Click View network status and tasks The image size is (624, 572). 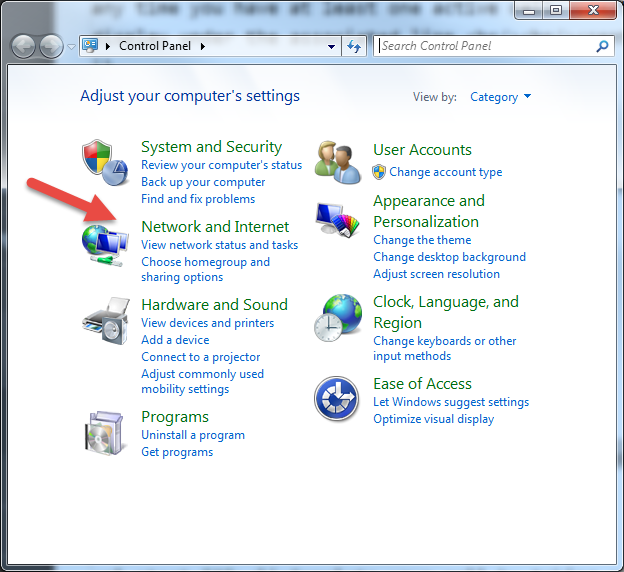tap(219, 245)
